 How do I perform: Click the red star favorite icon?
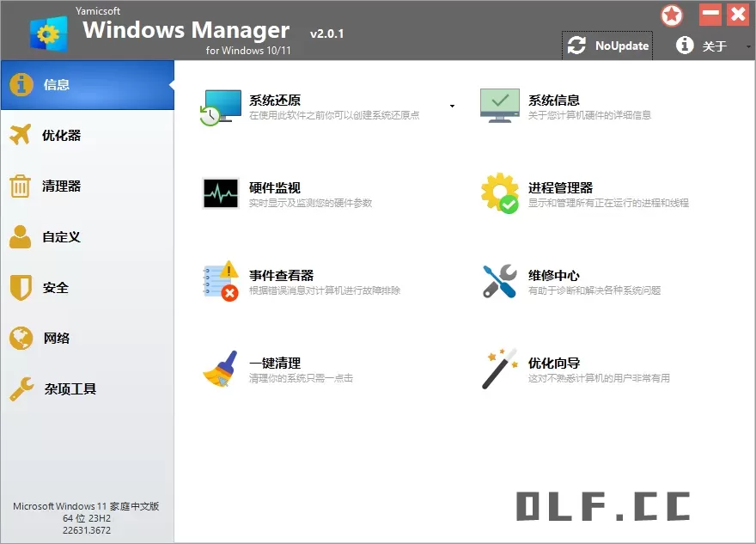(672, 15)
